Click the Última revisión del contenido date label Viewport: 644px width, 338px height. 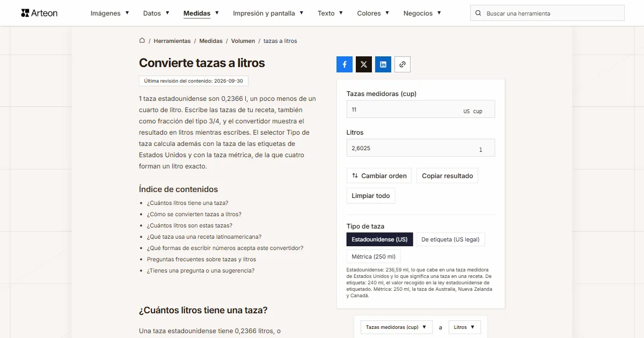[193, 81]
